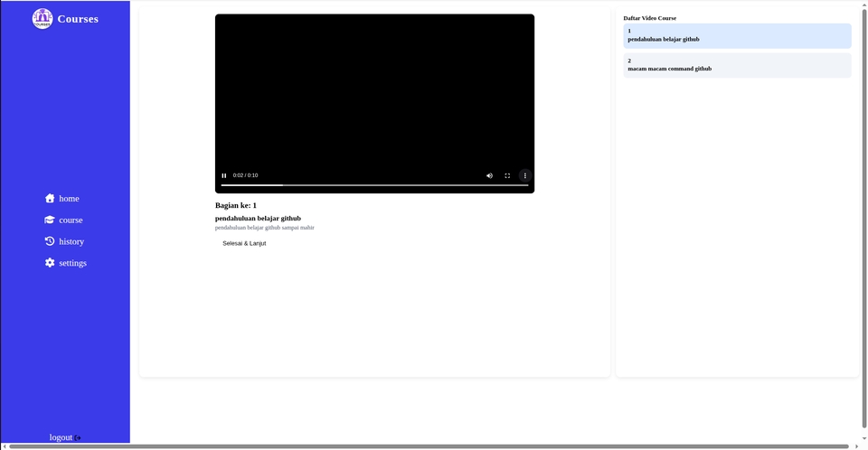Click the "logout" text link

coord(61,437)
